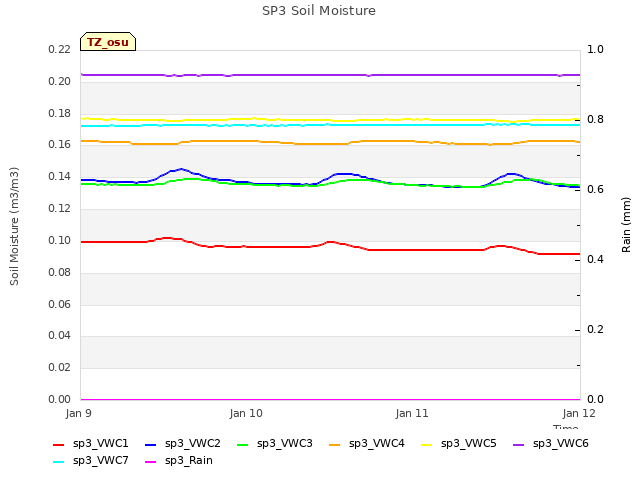Click the sp3_VWC2 legend entry
The height and width of the screenshot is (480, 640).
tap(183, 444)
